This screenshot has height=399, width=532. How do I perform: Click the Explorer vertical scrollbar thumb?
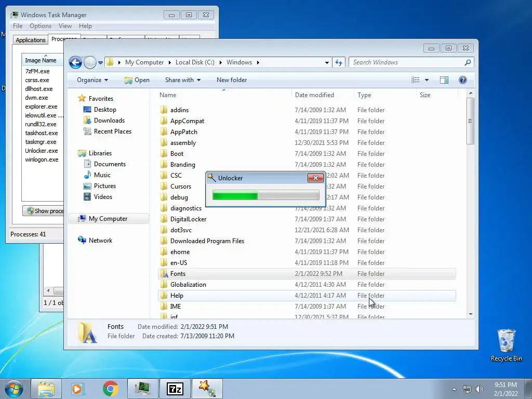pyautogui.click(x=470, y=121)
